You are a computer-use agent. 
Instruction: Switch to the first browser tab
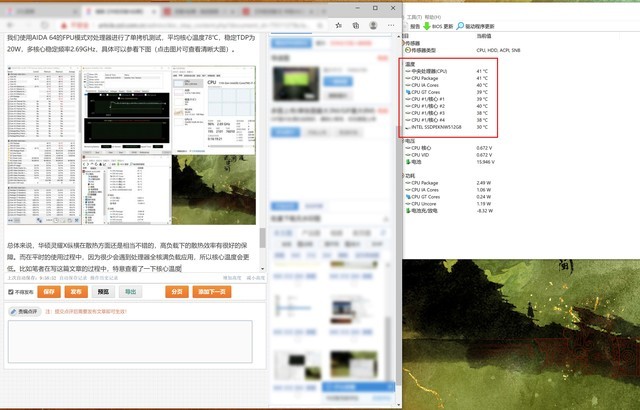click(41, 11)
